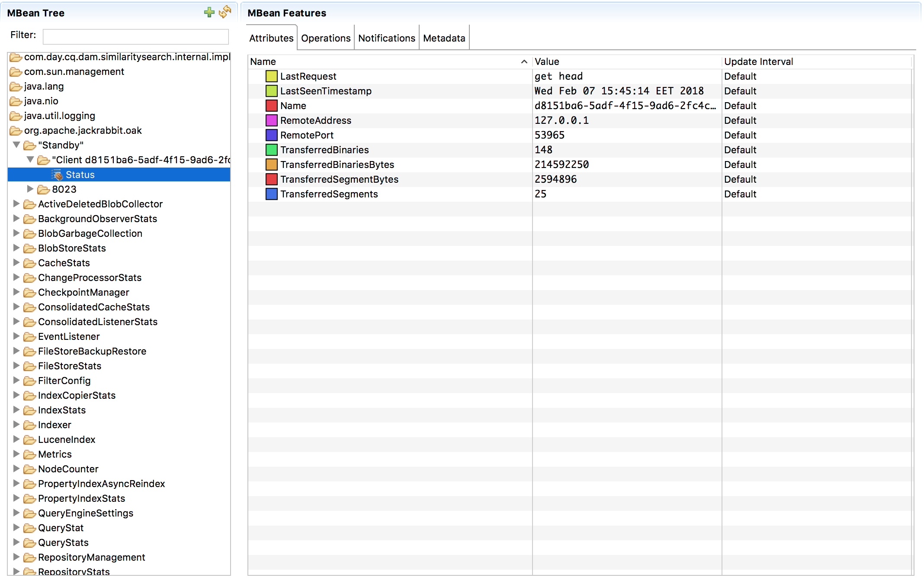Click the magenta RemoteAddress attribute icon

271,121
